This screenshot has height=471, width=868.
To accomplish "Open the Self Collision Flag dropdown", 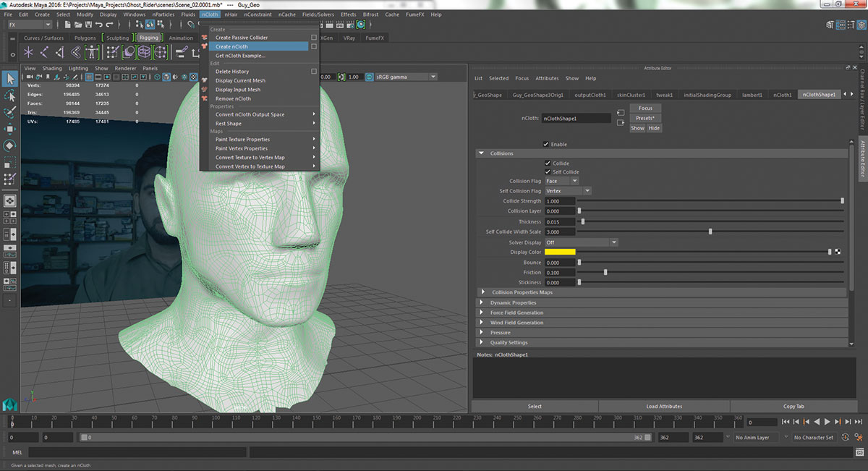I will tap(568, 191).
